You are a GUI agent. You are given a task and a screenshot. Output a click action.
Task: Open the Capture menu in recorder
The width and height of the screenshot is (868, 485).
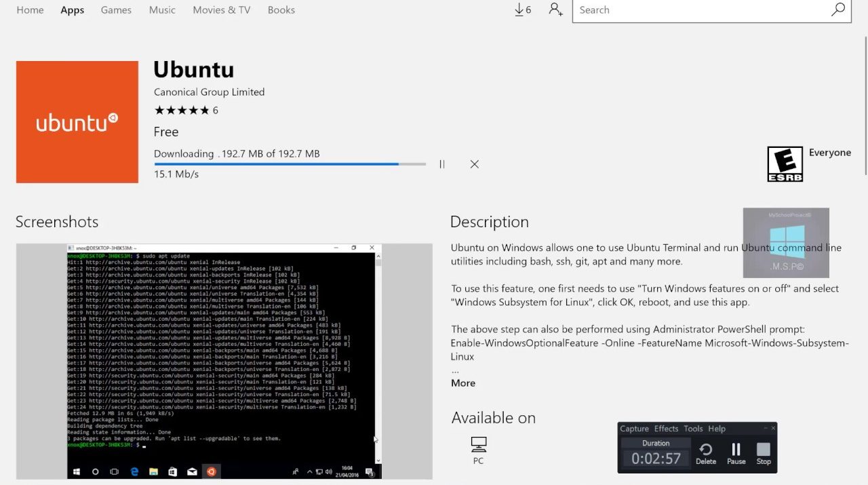634,429
